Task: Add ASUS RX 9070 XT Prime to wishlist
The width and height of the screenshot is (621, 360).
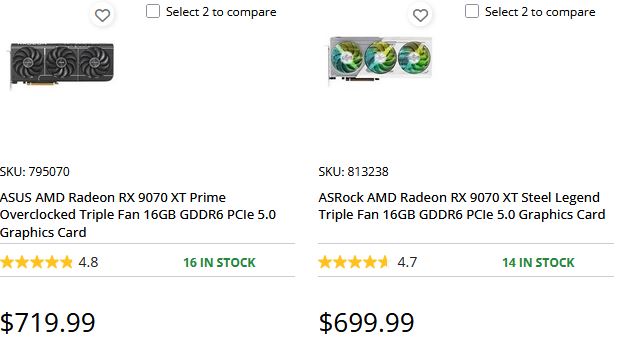Action: click(x=102, y=15)
